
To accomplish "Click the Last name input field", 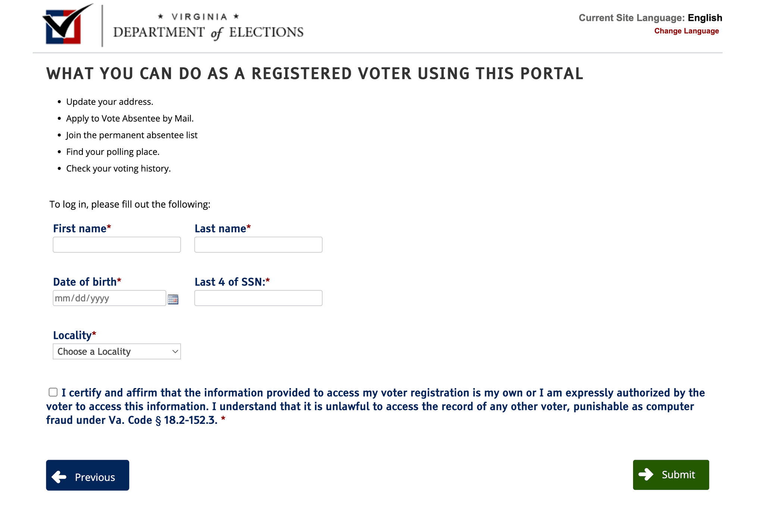I will (x=258, y=245).
